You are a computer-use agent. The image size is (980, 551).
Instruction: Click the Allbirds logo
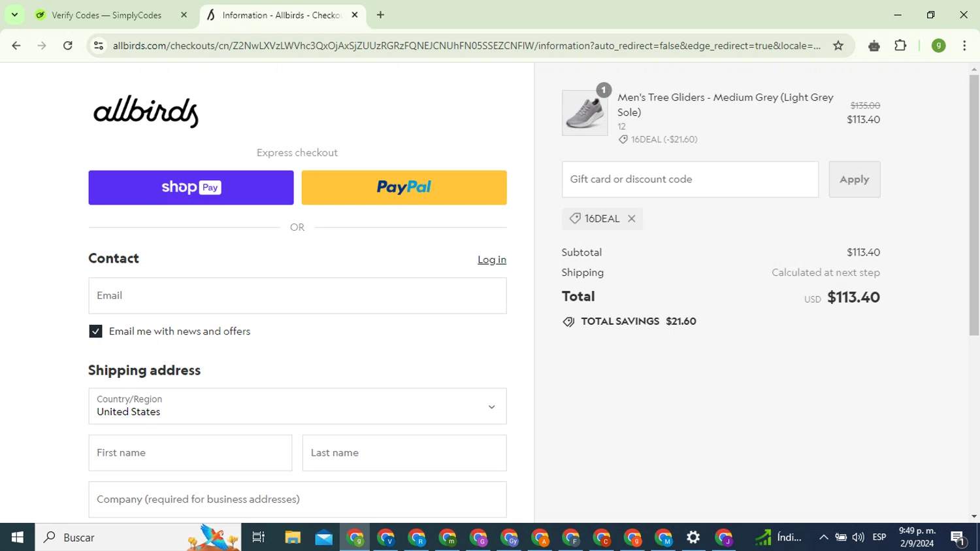point(146,111)
